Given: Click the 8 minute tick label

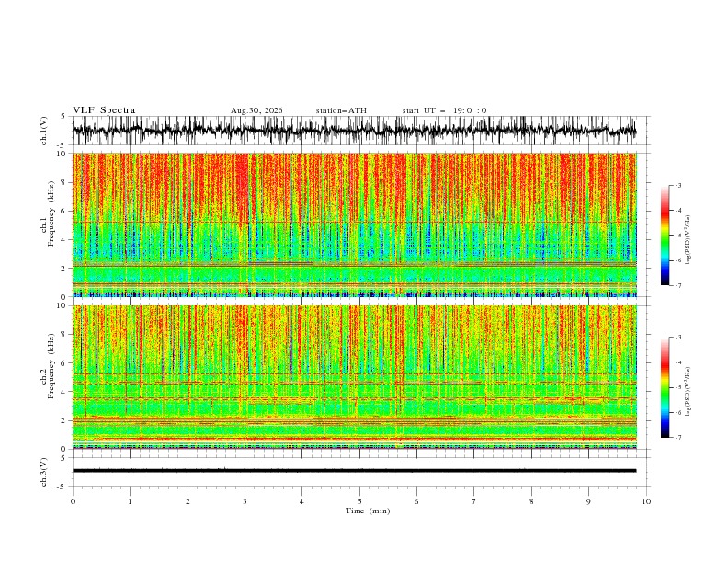Looking at the screenshot, I should click(531, 501).
